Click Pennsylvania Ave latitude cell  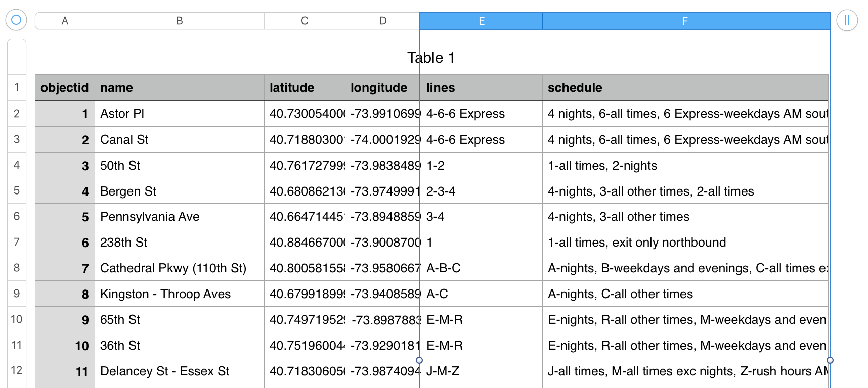click(x=305, y=217)
